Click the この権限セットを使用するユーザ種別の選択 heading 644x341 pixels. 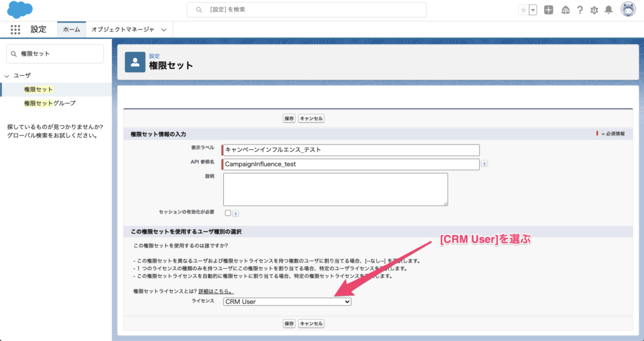186,232
